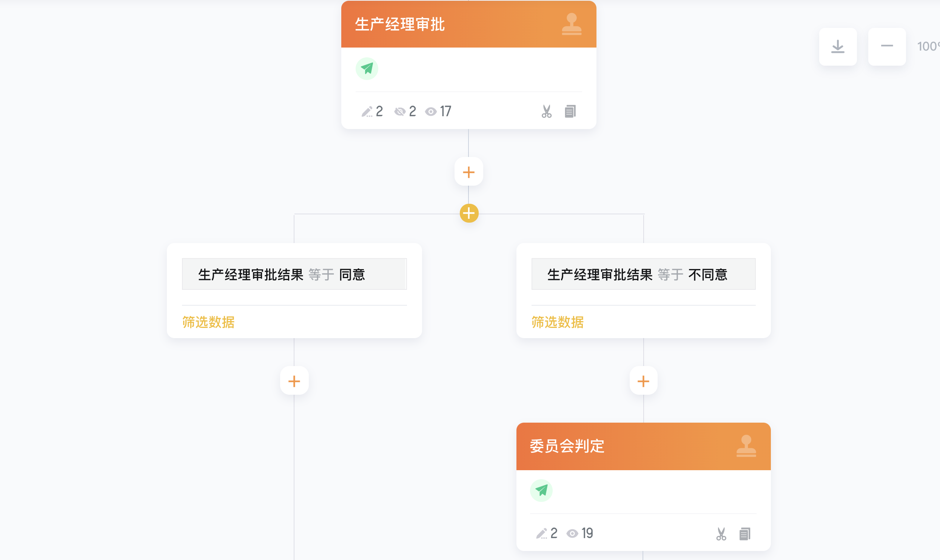
Task: Open 筛选数据 in 同意 branch
Action: (x=208, y=322)
